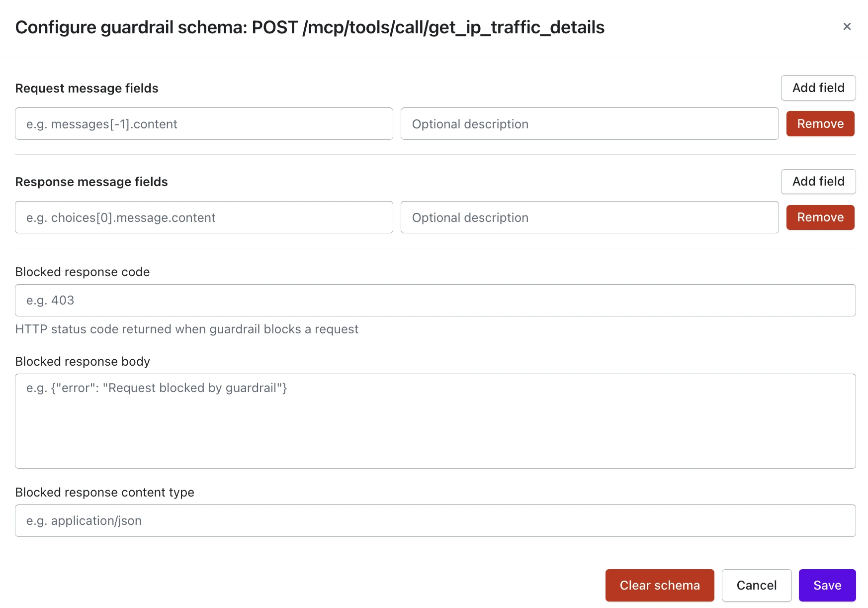The image size is (868, 608).
Task: Click the Blocked response code label
Action: 83,272
